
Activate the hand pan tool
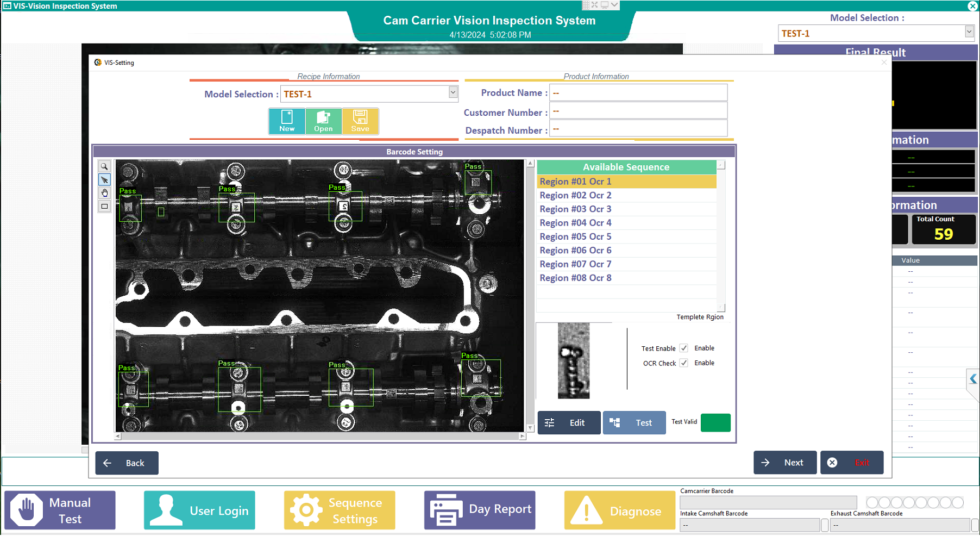[104, 193]
